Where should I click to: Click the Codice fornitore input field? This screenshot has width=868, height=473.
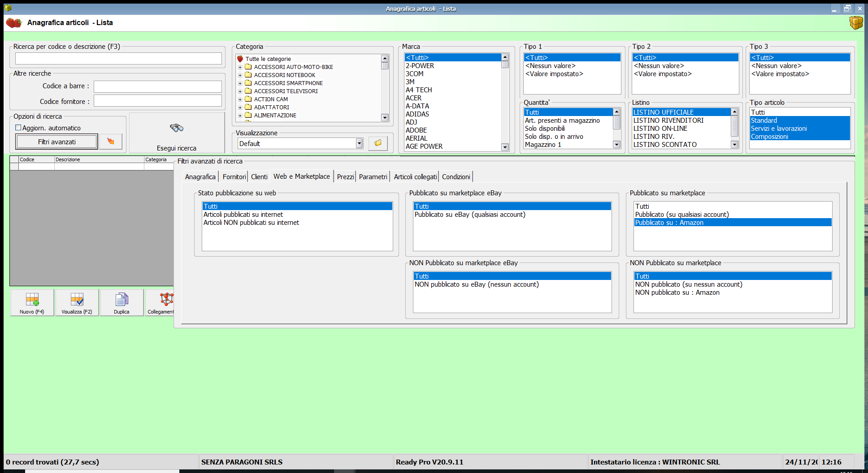tap(158, 101)
